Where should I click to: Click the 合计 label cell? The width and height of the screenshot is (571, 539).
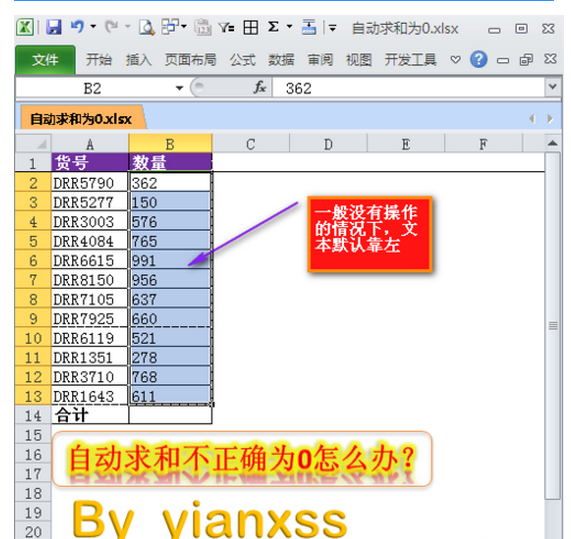click(x=90, y=415)
